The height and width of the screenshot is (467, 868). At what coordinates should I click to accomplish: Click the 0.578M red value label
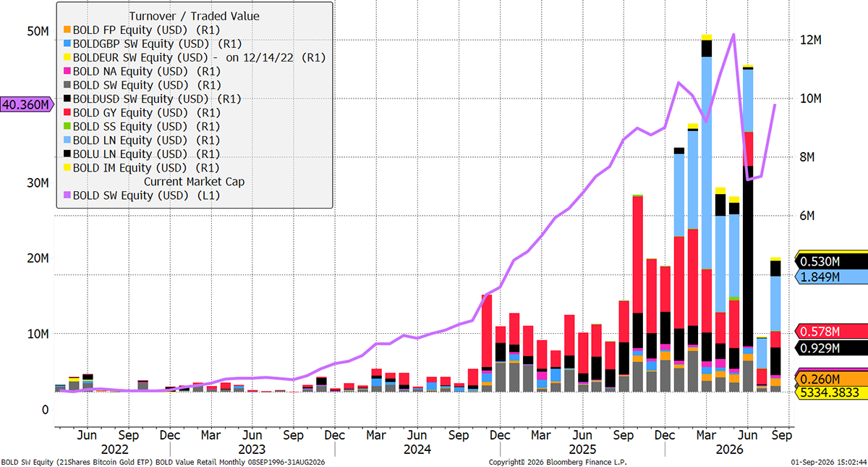coord(831,331)
